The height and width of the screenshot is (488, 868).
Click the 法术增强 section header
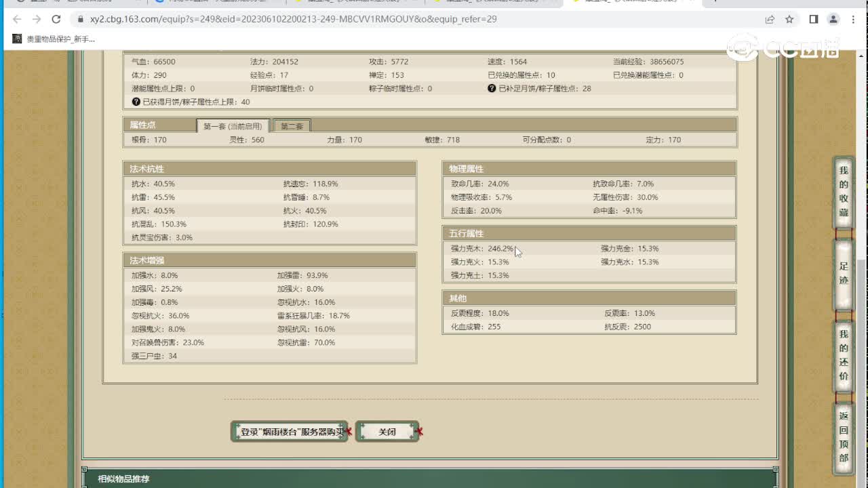(x=269, y=260)
